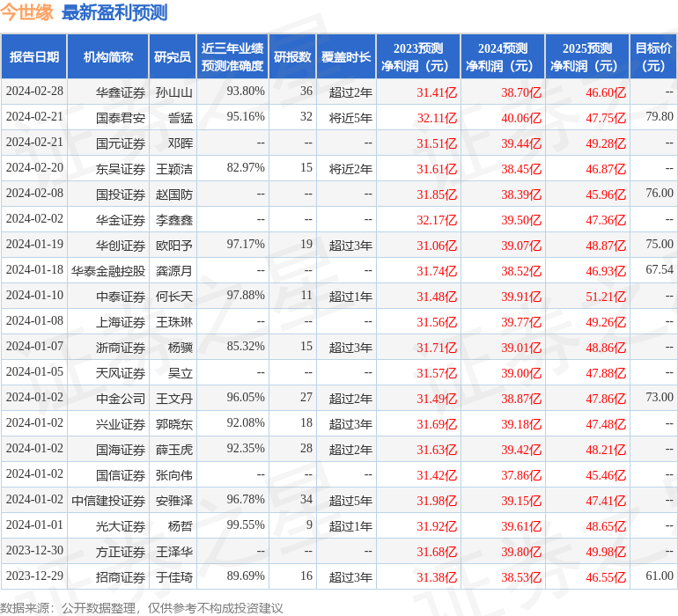The width and height of the screenshot is (678, 616).
Task: Click the institution 华泰金融控股
Action: (108, 271)
